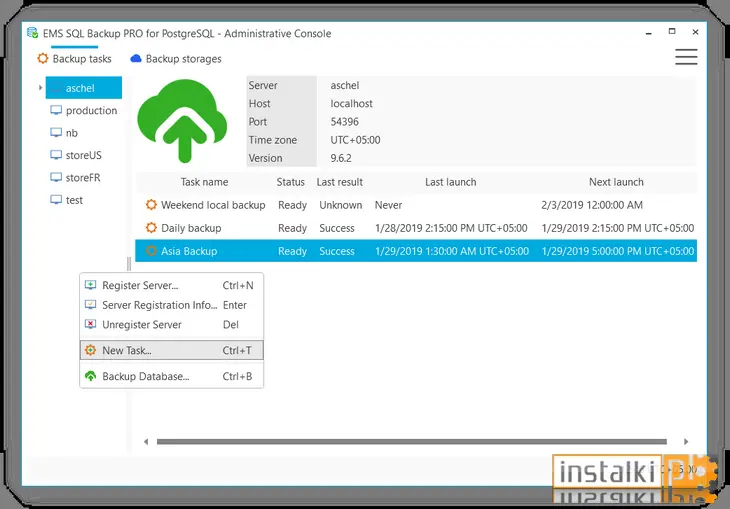
Task: Click Weekend local backup Unknown result
Action: tap(340, 205)
